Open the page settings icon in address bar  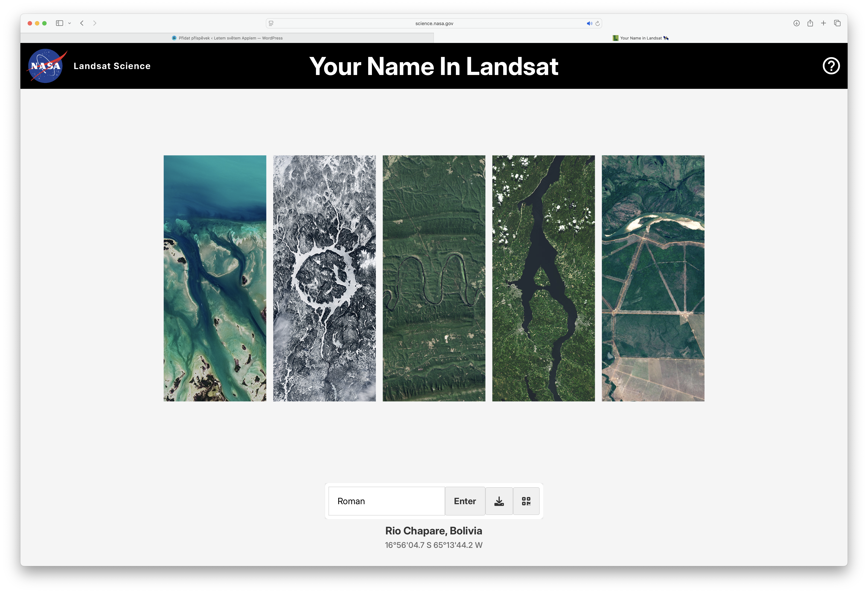[271, 23]
